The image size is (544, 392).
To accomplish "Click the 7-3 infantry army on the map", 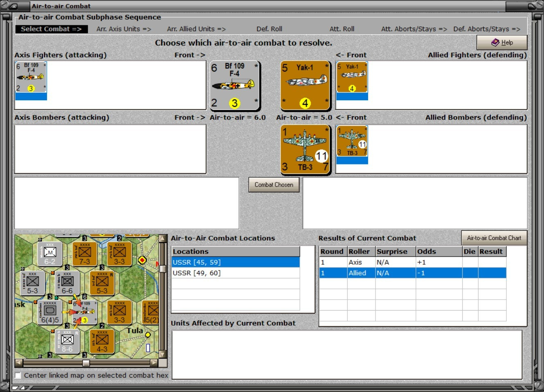I will [x=85, y=254].
